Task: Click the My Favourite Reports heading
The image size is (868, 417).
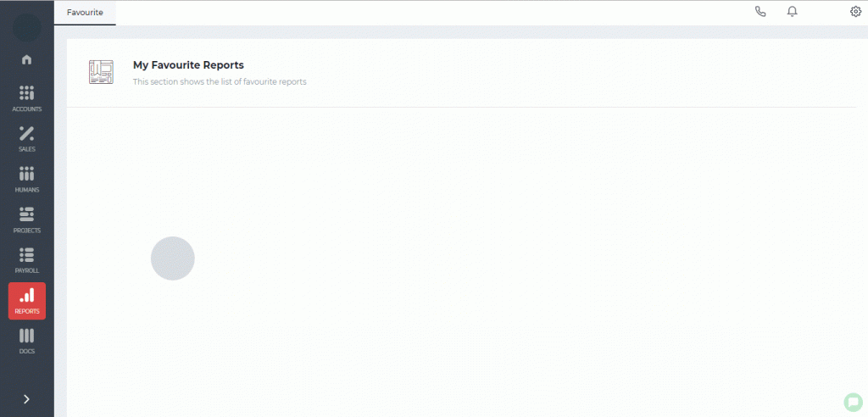Action: pos(188,64)
